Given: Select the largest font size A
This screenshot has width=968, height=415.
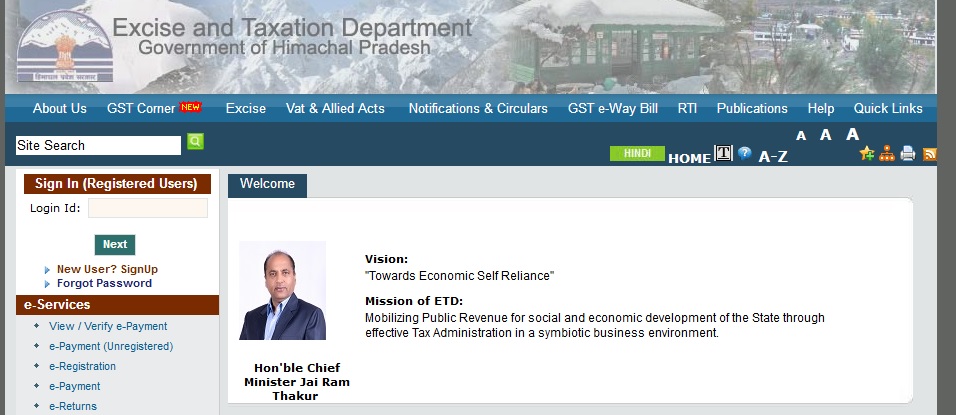Looking at the screenshot, I should pyautogui.click(x=853, y=134).
